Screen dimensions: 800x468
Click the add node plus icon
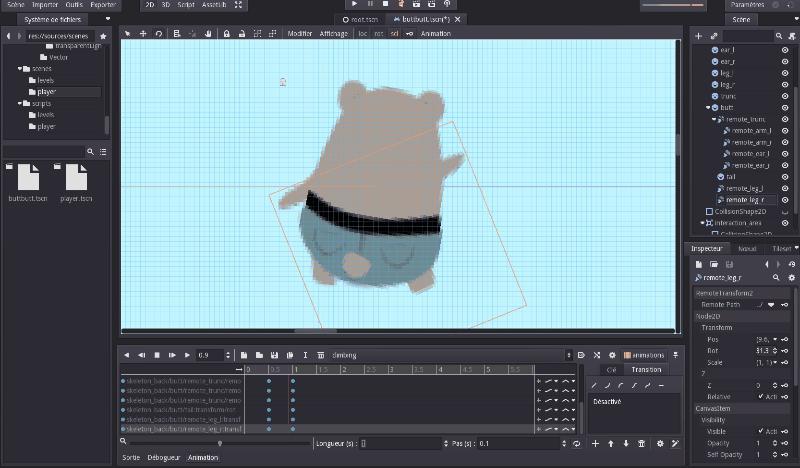click(698, 37)
